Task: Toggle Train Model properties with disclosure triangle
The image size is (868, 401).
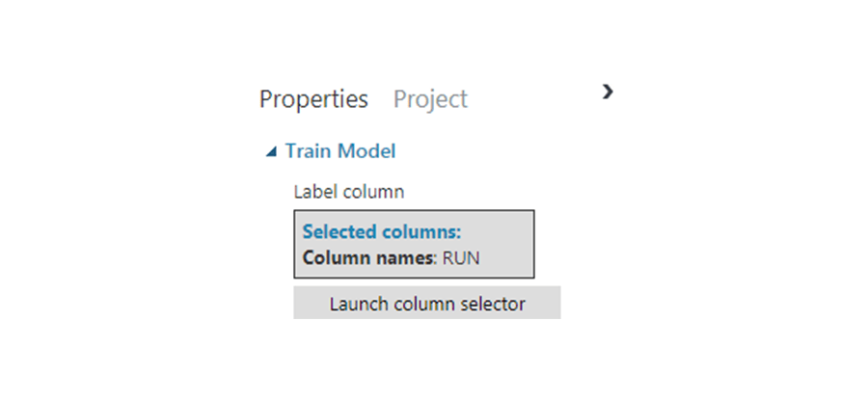Action: pos(271,151)
